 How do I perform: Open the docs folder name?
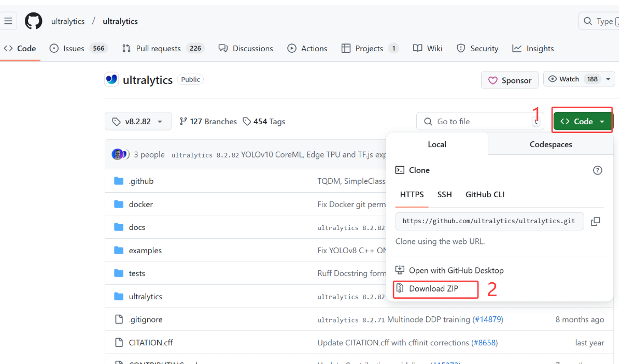(x=137, y=227)
